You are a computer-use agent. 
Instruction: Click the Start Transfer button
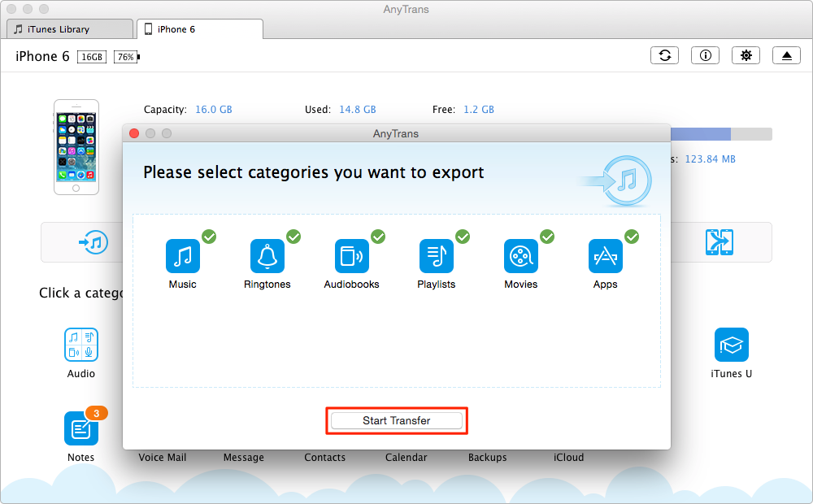click(x=397, y=420)
